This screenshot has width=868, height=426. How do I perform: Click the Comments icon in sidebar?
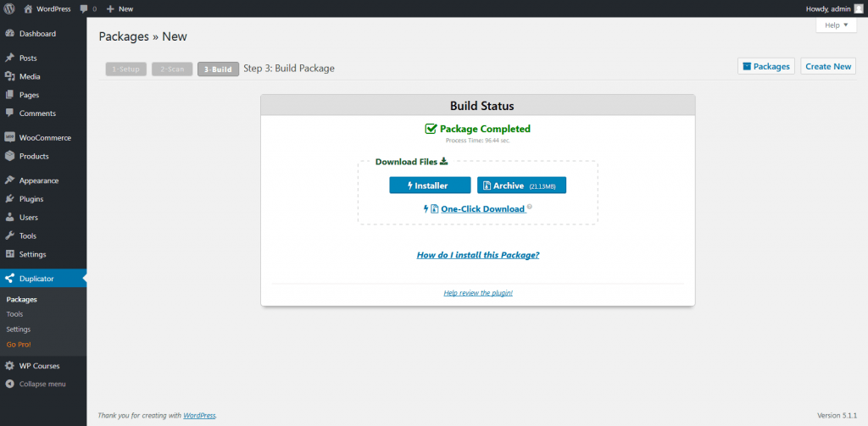(x=9, y=113)
